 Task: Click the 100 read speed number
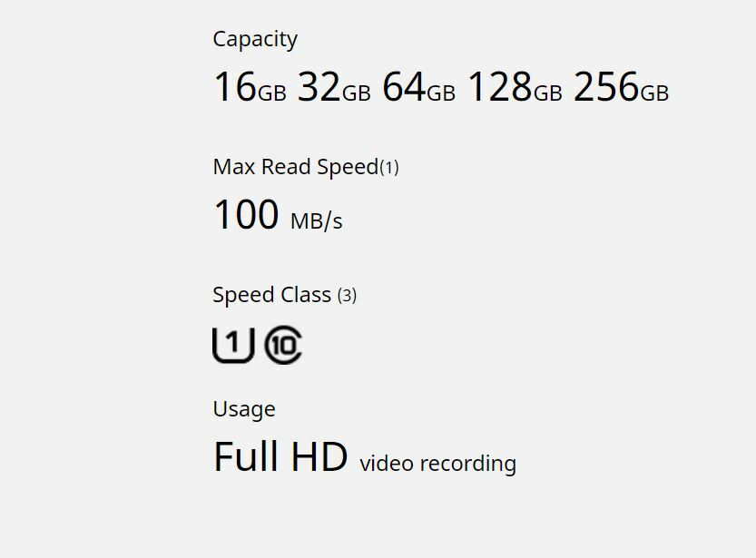point(246,214)
